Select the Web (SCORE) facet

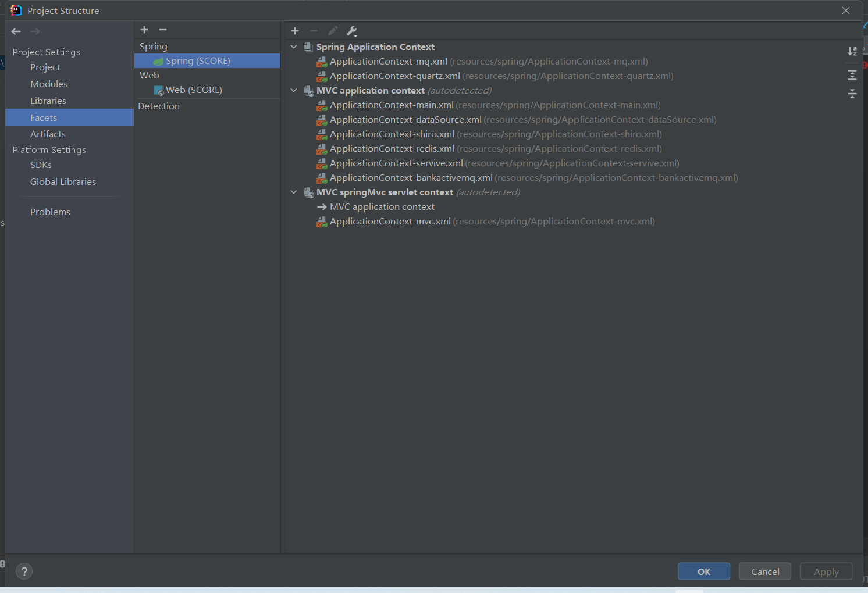[194, 90]
